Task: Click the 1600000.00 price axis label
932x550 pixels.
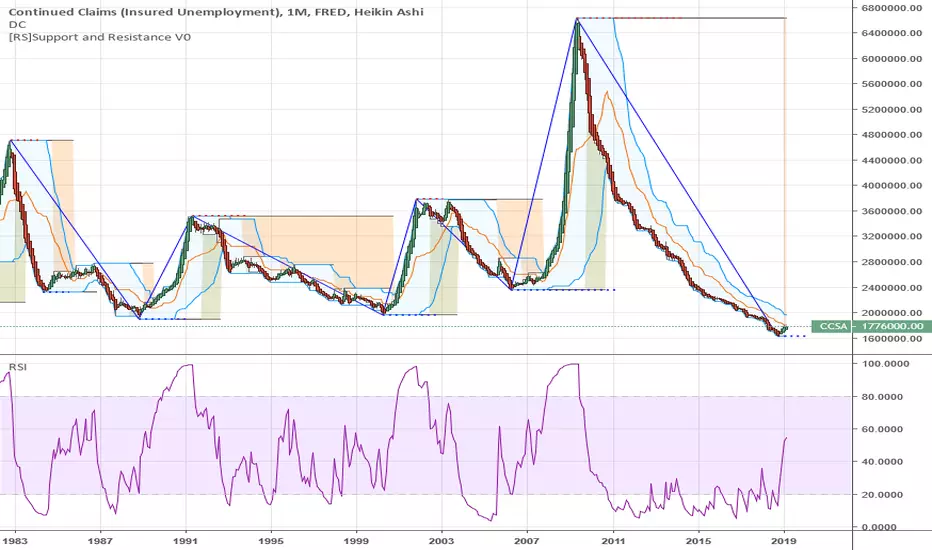Action: point(892,338)
